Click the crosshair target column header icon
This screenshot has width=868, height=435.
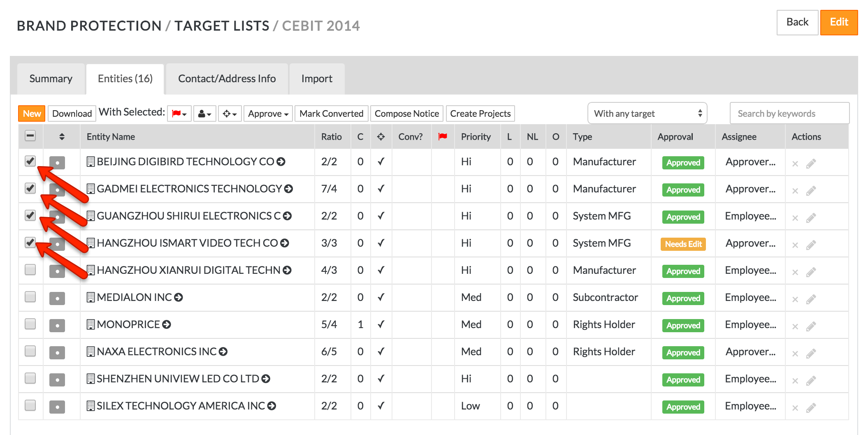click(381, 137)
